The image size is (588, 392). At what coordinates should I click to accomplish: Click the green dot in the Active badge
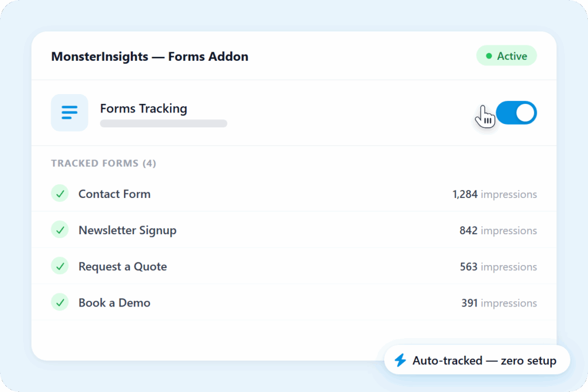(x=489, y=56)
